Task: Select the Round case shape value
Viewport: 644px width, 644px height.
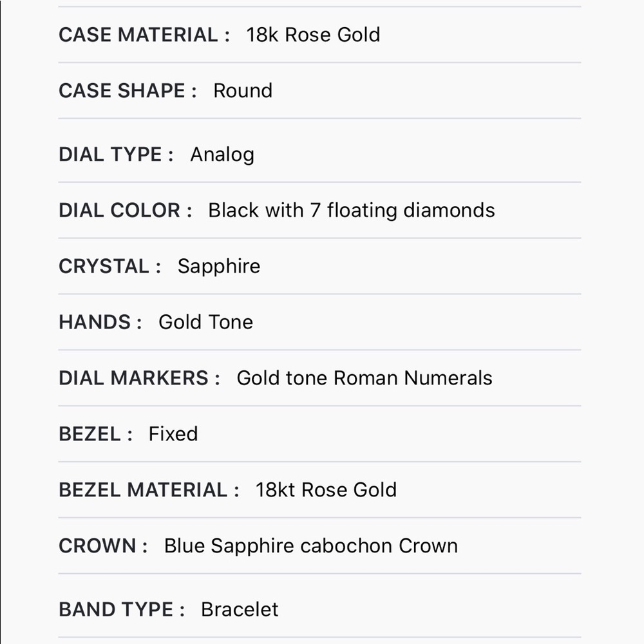Action: click(243, 90)
